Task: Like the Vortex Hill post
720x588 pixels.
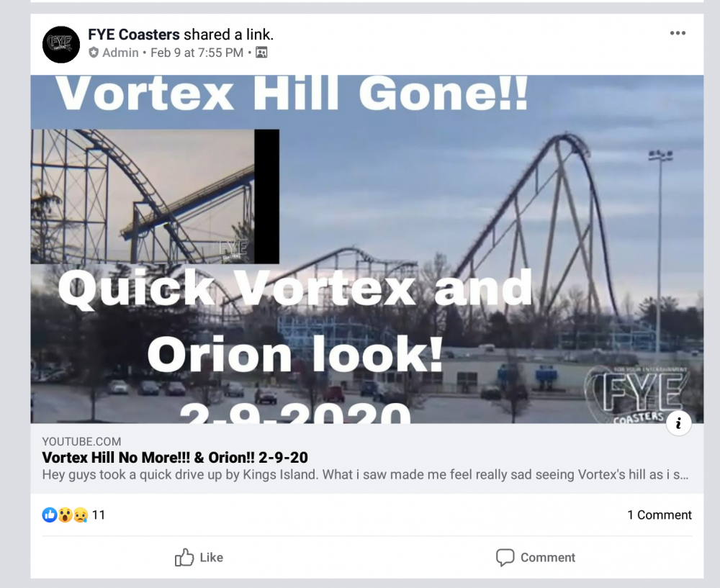Action: click(199, 557)
